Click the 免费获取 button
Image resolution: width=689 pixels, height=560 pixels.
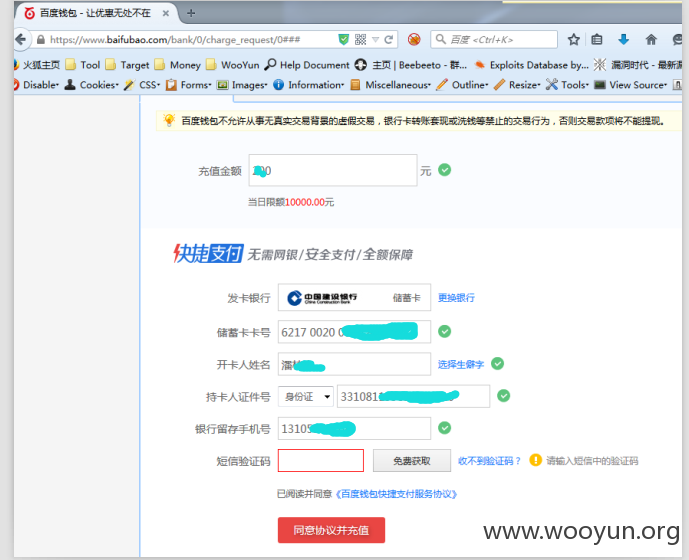click(x=412, y=461)
